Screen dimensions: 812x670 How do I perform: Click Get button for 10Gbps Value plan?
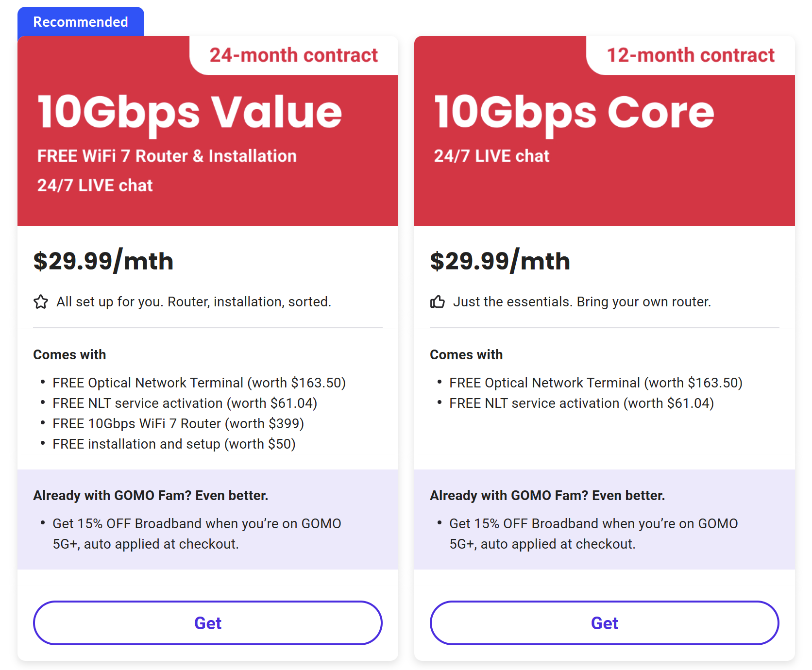point(208,623)
